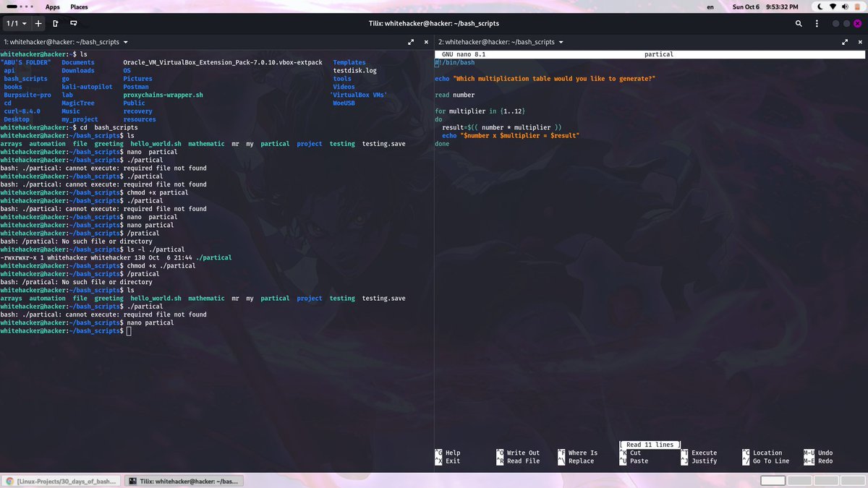Screen dimensions: 868x488
Task: Add a new terminal session with plus icon
Action: coord(38,23)
